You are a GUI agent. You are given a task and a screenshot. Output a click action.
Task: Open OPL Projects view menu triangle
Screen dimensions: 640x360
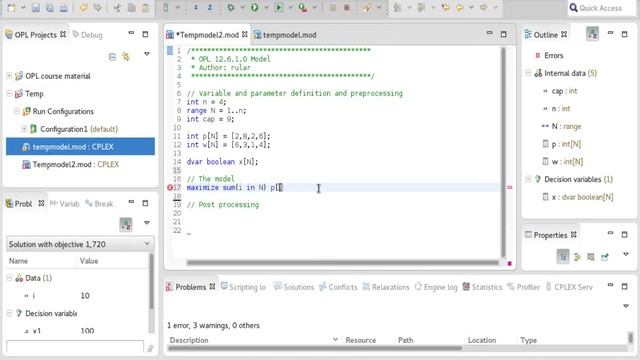coord(147,54)
